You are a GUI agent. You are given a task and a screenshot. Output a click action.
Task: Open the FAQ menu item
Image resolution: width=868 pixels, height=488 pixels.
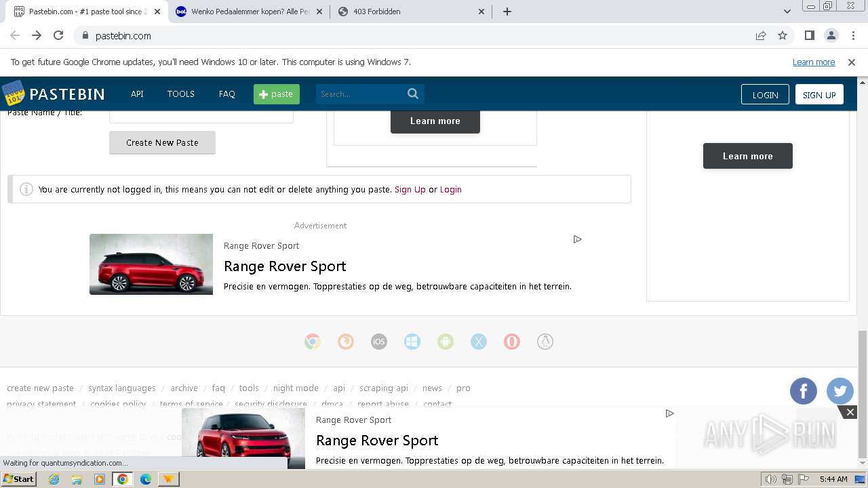tap(227, 94)
